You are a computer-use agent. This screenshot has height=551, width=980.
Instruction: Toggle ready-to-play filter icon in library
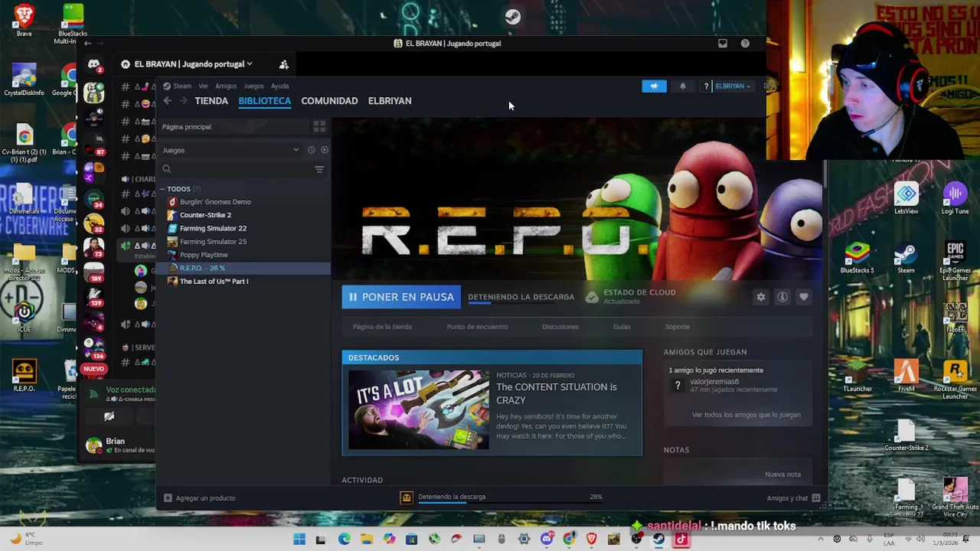[324, 150]
